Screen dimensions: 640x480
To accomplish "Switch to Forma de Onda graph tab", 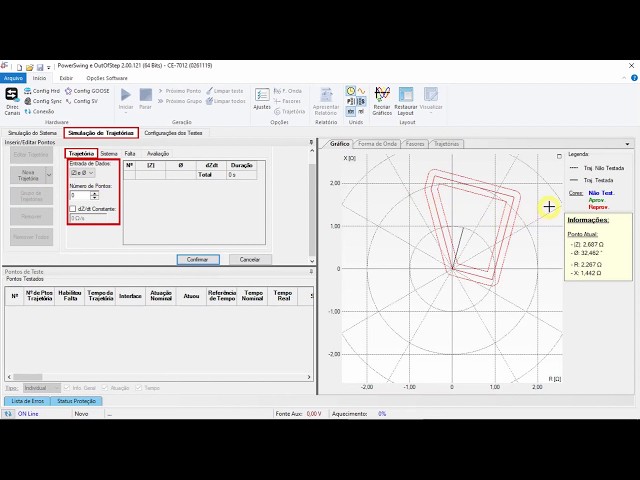I will (x=377, y=144).
